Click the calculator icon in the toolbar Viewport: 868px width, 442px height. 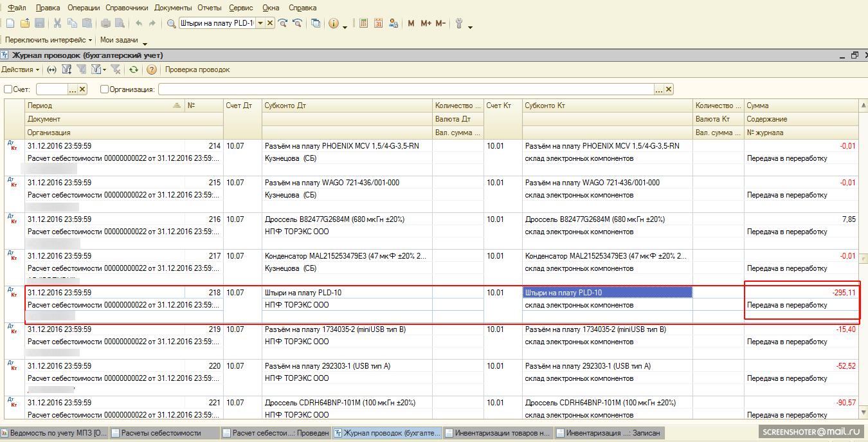(x=363, y=23)
